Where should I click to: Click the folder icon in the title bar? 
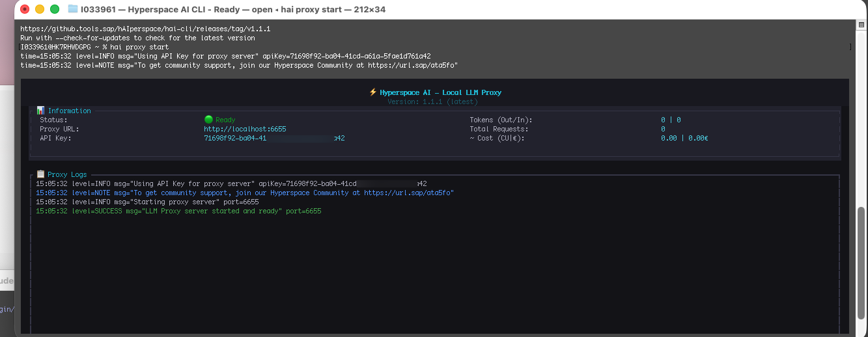pos(73,10)
